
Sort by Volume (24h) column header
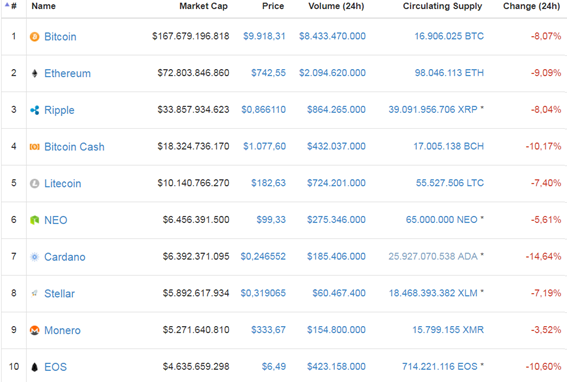pos(336,6)
